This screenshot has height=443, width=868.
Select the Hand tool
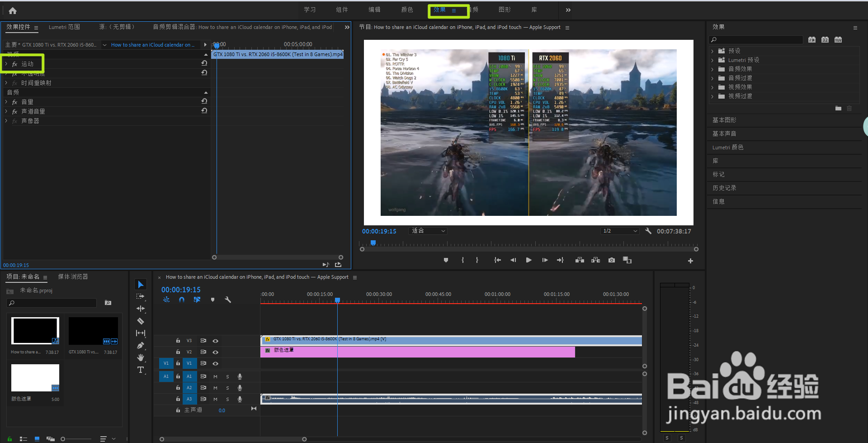pyautogui.click(x=141, y=357)
